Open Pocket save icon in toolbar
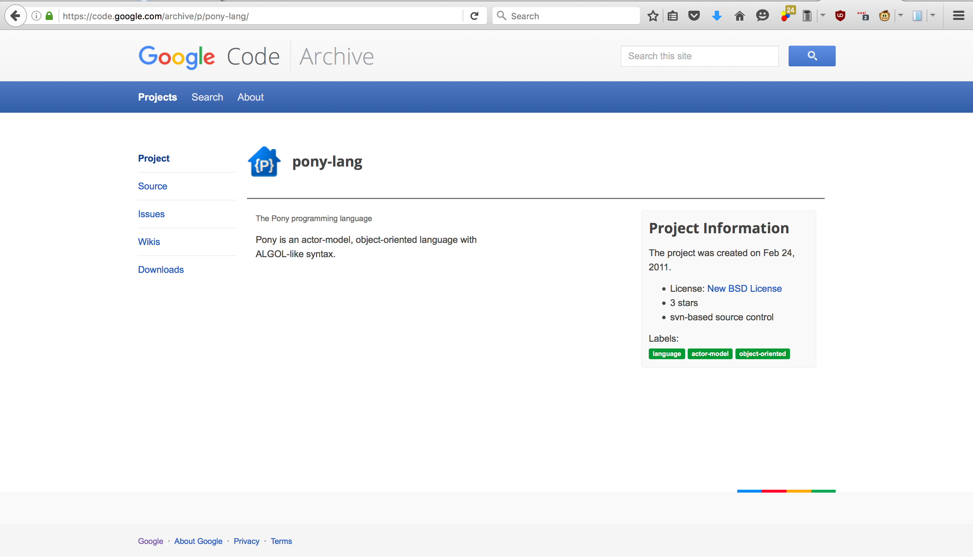The width and height of the screenshot is (973, 560). 694,16
